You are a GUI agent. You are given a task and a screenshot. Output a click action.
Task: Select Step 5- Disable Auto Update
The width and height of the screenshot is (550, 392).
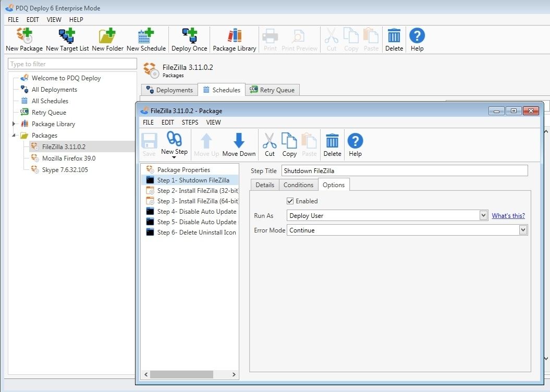189,222
